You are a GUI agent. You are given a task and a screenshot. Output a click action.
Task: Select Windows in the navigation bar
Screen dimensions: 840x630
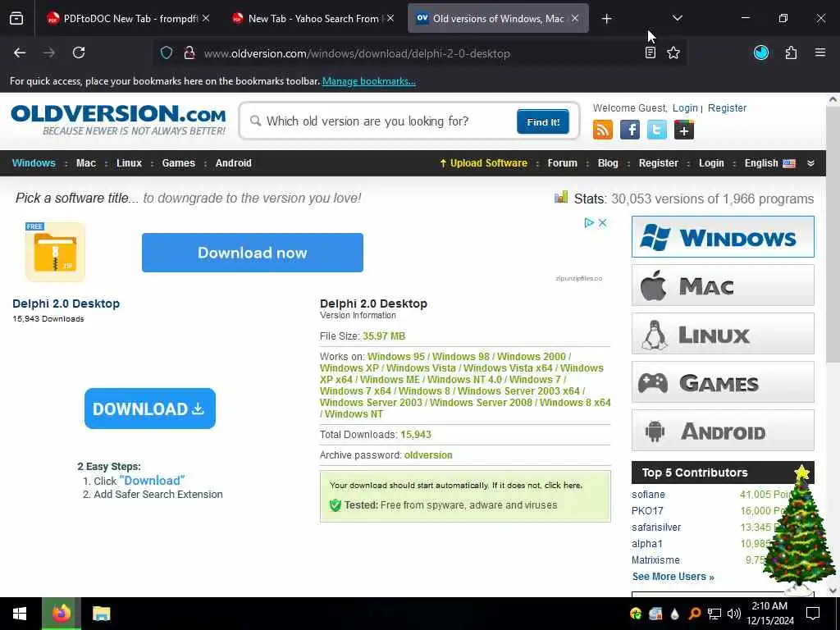(34, 163)
